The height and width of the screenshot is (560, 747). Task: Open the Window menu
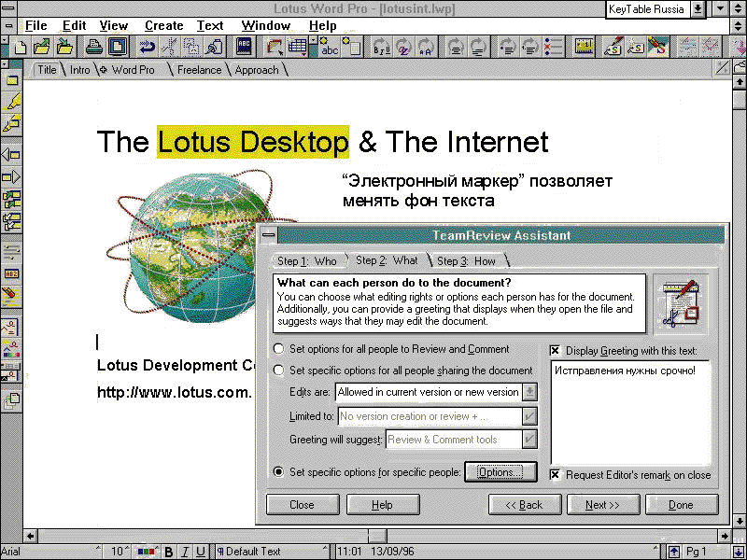[266, 25]
